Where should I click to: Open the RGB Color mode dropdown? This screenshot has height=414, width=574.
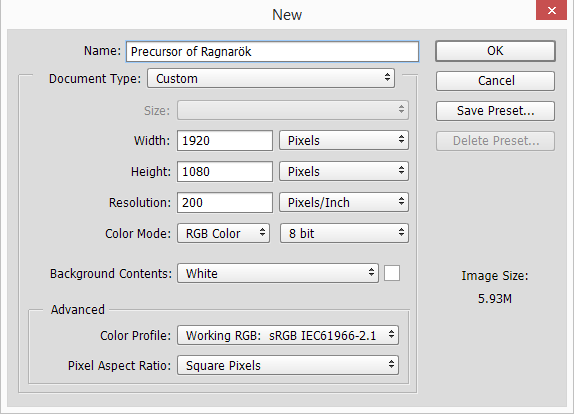tap(223, 234)
